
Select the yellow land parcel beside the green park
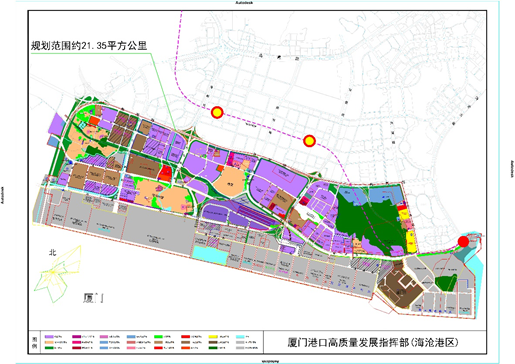point(411,242)
